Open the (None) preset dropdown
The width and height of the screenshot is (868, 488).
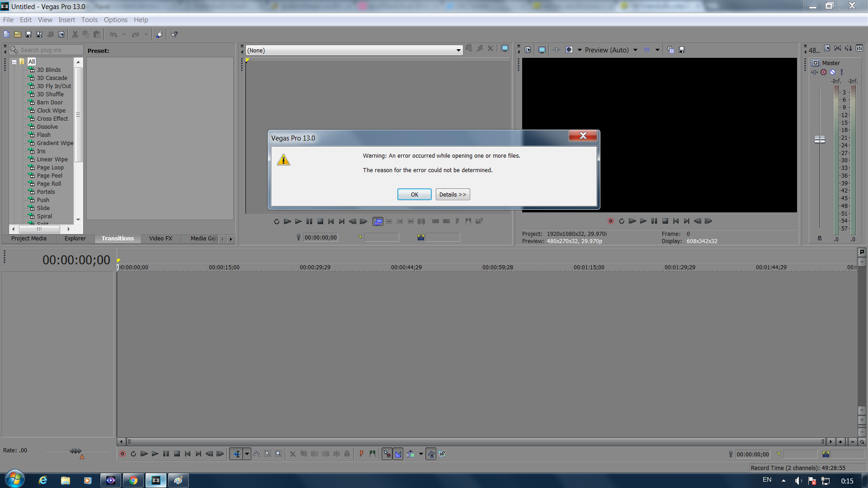coord(458,50)
